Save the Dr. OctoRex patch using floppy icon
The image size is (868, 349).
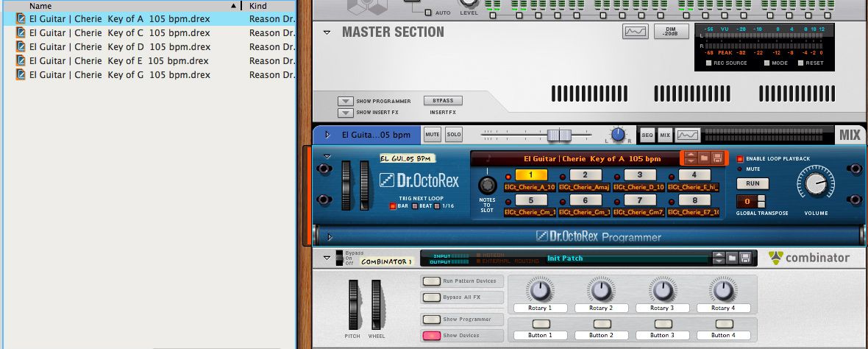point(717,158)
